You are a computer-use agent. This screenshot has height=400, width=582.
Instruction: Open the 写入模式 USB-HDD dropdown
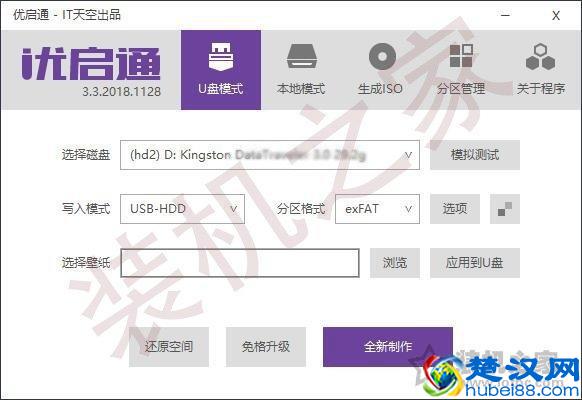point(182,209)
